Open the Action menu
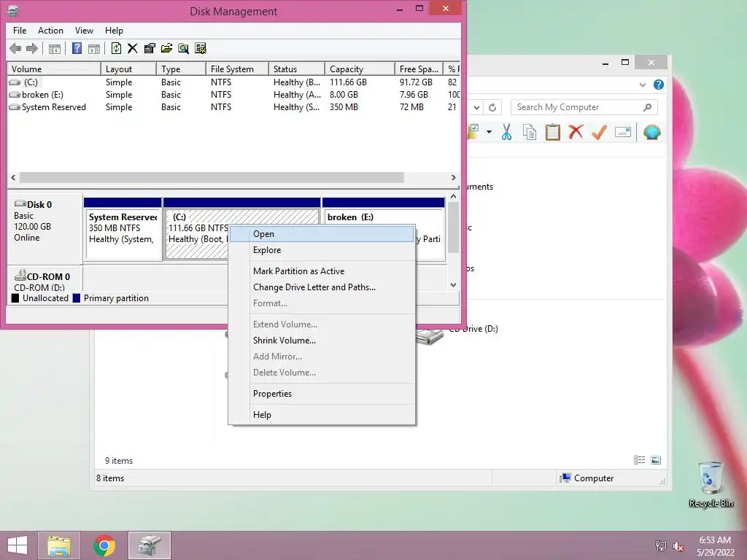The height and width of the screenshot is (560, 747). pyautogui.click(x=50, y=31)
